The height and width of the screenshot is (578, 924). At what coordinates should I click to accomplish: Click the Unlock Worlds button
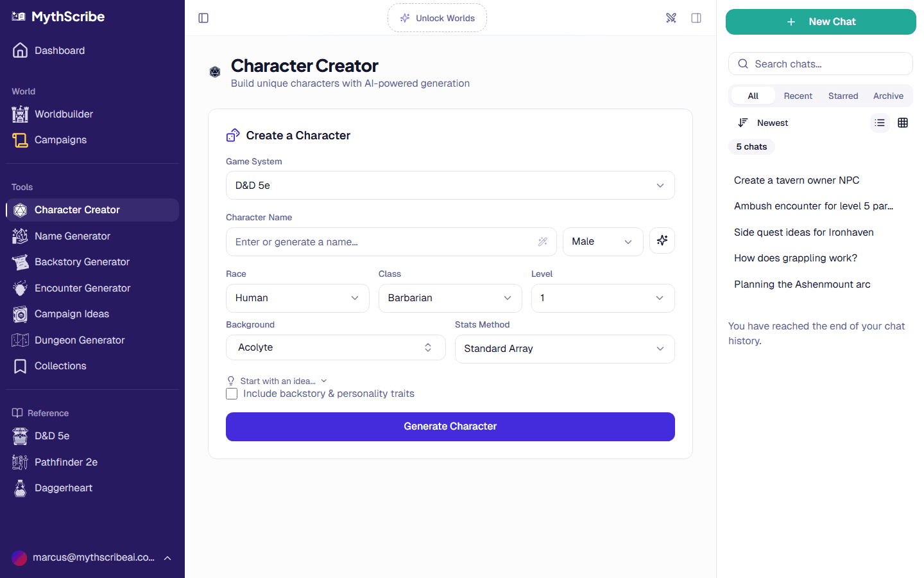[x=437, y=18]
